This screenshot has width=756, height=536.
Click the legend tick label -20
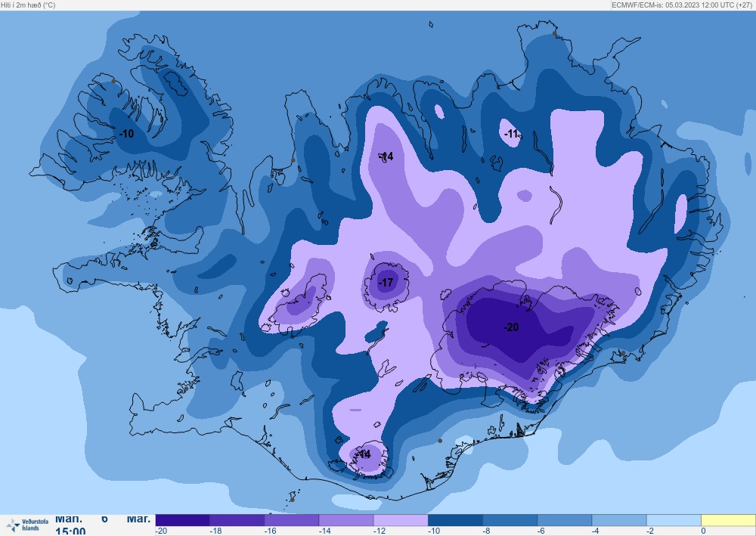point(162,531)
